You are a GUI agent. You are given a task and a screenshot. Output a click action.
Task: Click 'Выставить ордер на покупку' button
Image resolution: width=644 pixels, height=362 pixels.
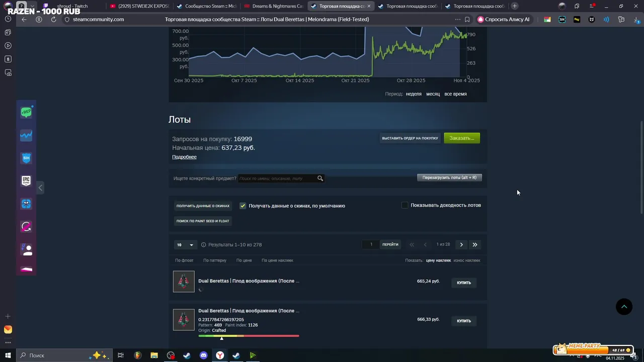(410, 138)
